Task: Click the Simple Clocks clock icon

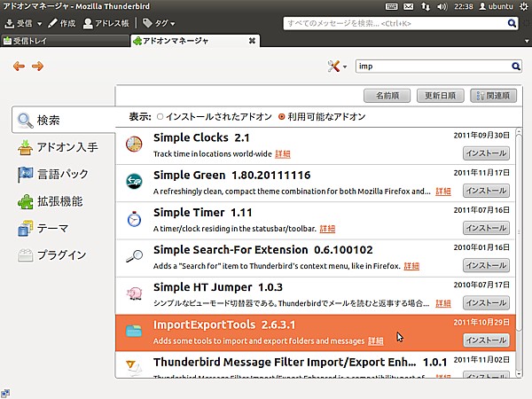Action: [134, 145]
